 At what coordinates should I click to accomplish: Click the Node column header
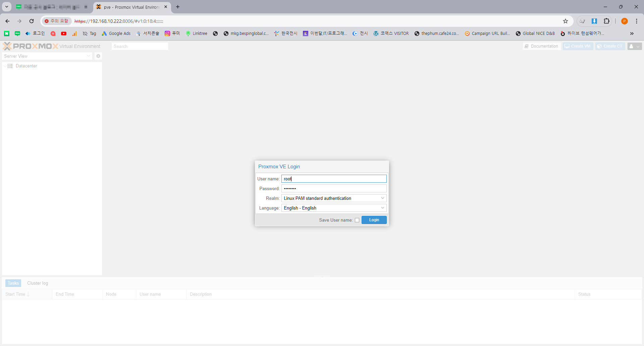coord(119,294)
